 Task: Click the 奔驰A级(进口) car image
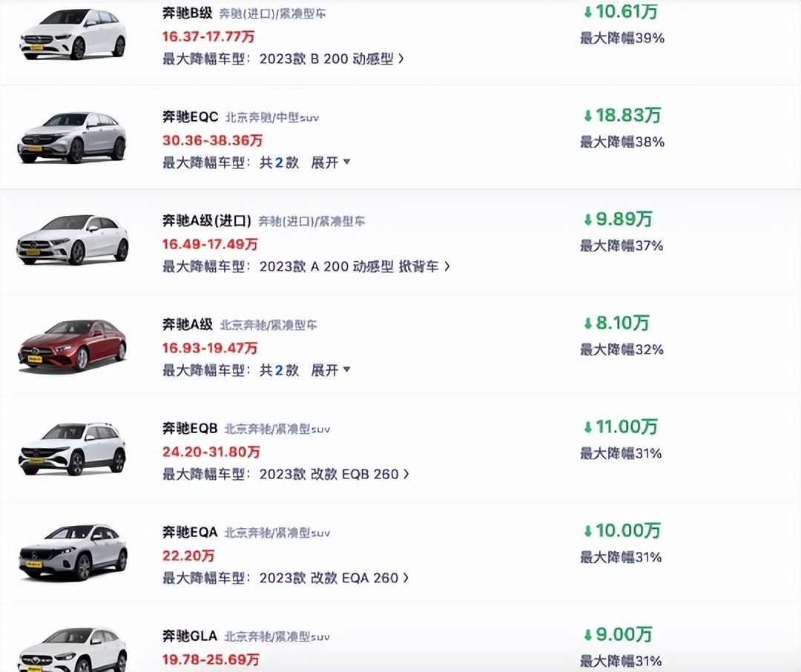pyautogui.click(x=72, y=240)
